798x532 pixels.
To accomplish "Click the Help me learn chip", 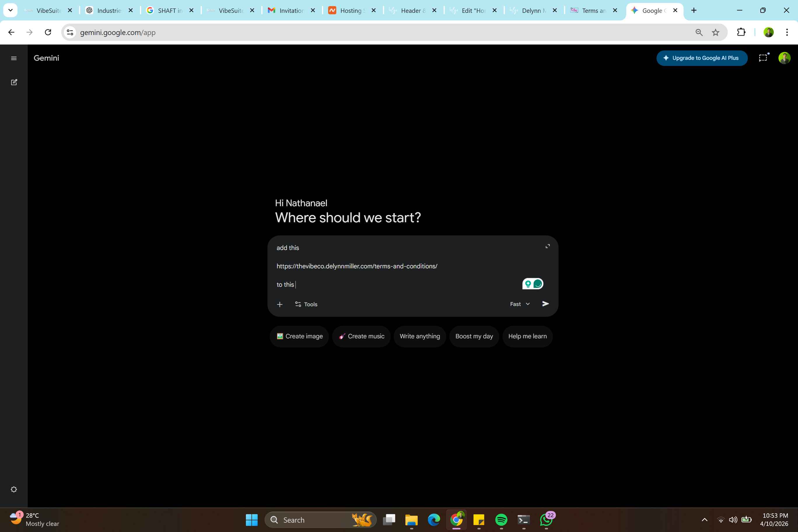I will coord(527,336).
